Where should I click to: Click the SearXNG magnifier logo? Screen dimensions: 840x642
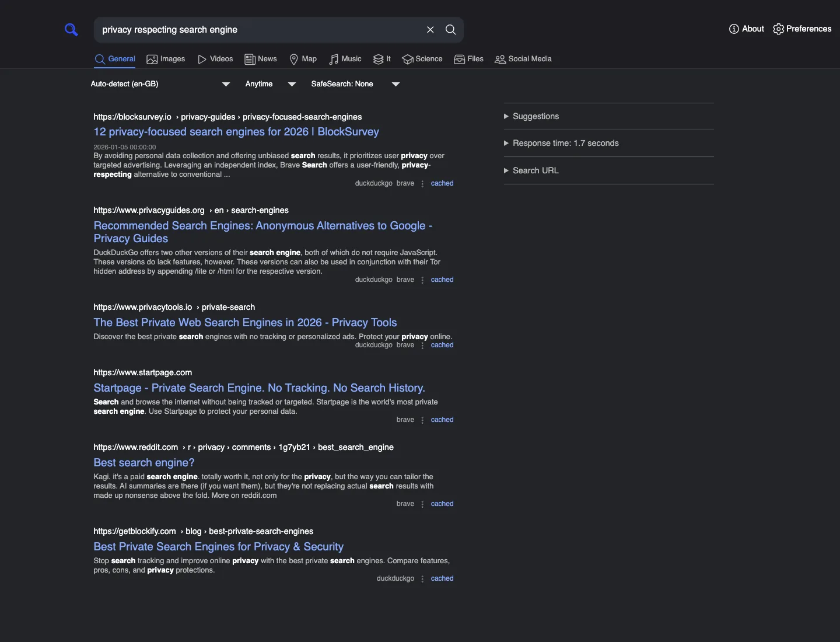click(x=71, y=30)
